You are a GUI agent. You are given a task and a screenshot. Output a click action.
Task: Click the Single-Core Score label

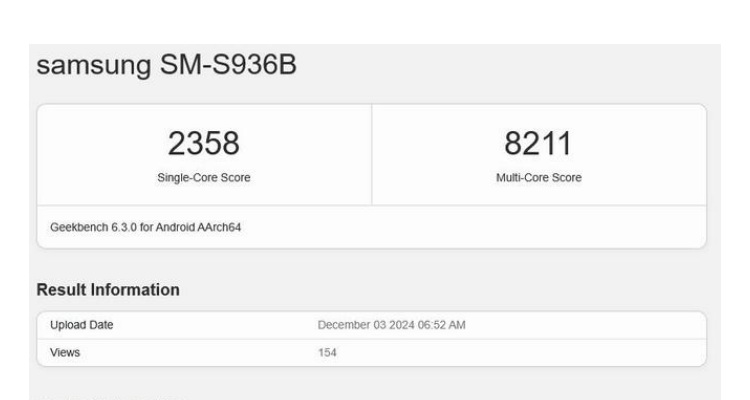tap(204, 178)
